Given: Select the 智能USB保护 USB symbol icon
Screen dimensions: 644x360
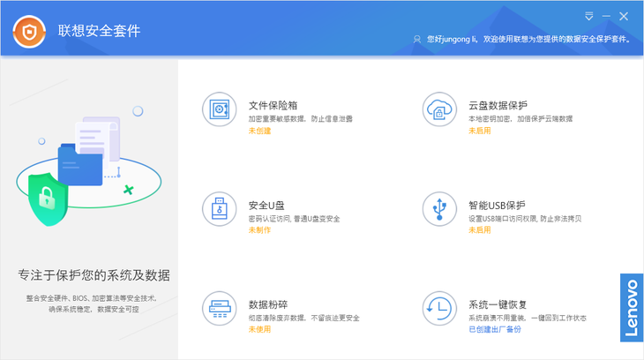Looking at the screenshot, I should (439, 209).
